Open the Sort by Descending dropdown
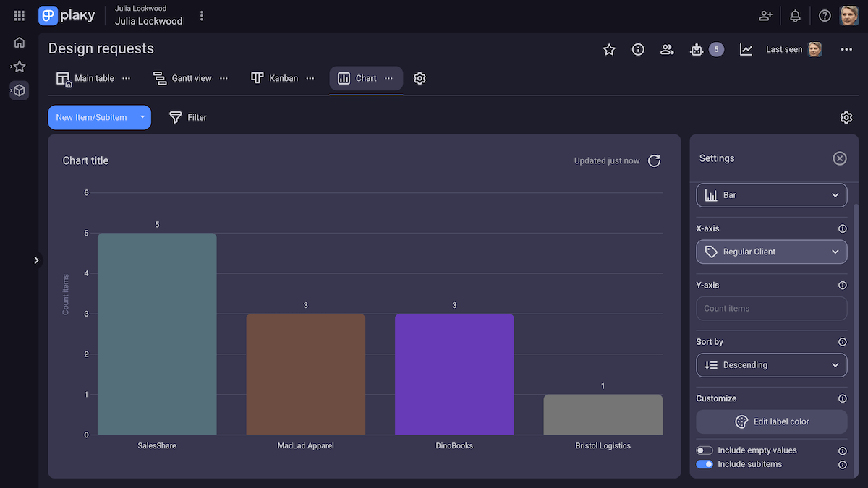 (x=771, y=365)
